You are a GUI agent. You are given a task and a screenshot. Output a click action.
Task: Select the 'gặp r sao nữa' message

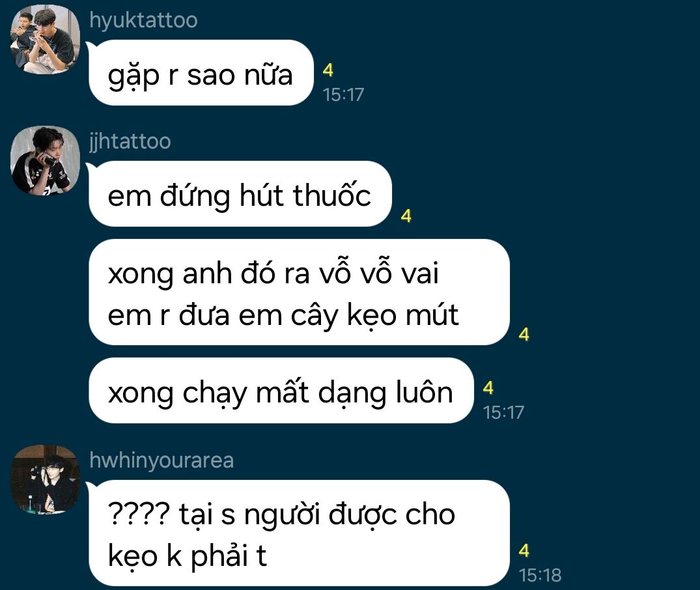coord(201,72)
